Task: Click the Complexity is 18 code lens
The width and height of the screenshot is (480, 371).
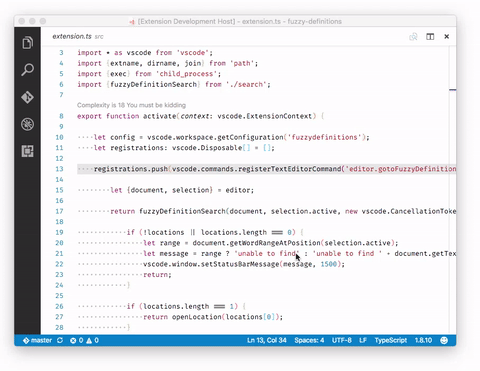Action: [131, 105]
